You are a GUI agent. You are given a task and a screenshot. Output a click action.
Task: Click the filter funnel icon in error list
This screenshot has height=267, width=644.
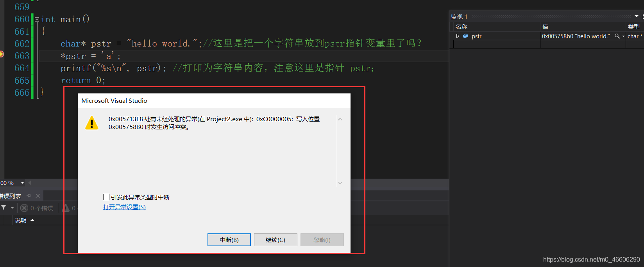coord(4,208)
